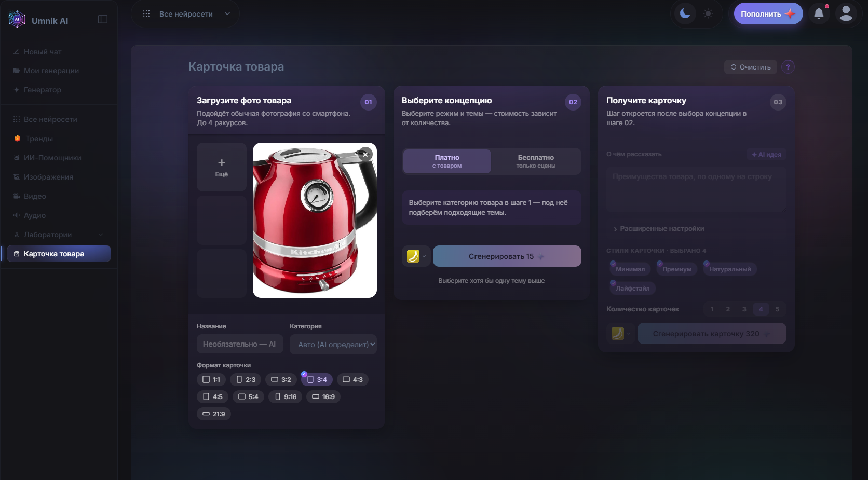Go to Аудио section

[x=59, y=215]
